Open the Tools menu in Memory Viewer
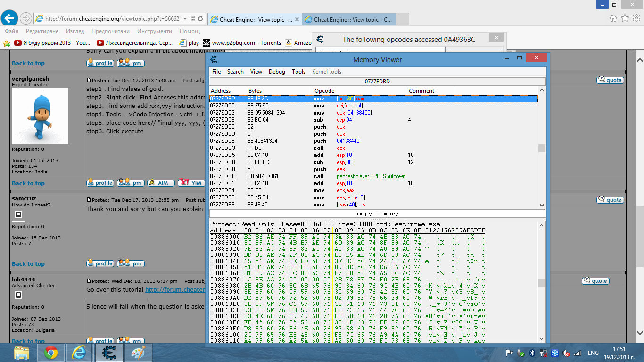This screenshot has height=362, width=644. 298,72
